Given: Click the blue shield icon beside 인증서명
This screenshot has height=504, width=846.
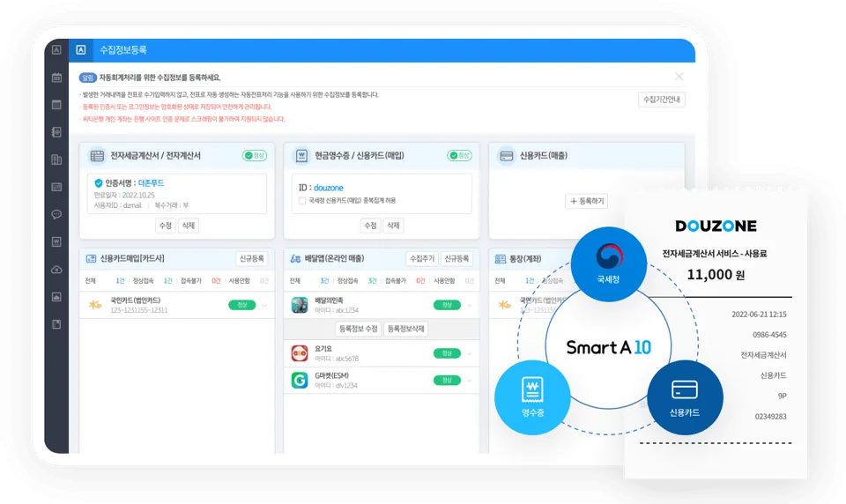Looking at the screenshot, I should [98, 183].
